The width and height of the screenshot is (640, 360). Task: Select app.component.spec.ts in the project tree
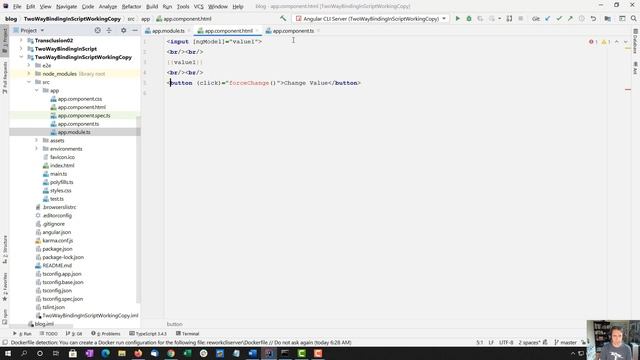(x=84, y=116)
